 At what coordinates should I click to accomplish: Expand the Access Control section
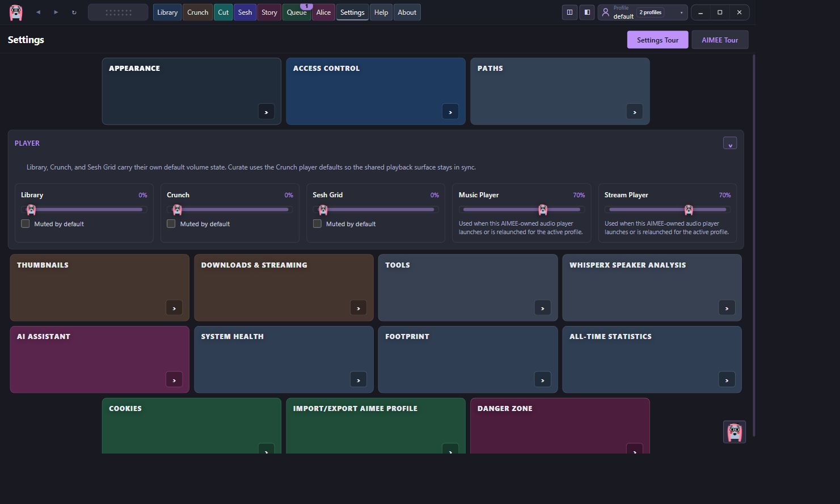pos(450,112)
